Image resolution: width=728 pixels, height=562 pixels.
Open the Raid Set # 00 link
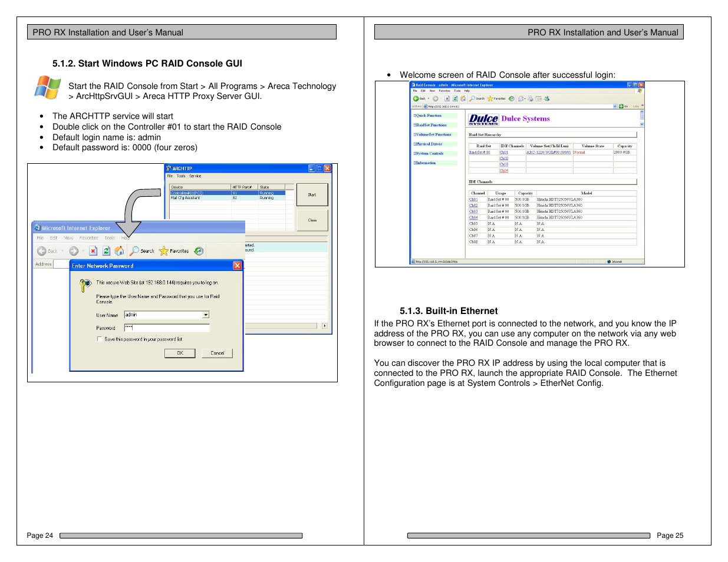click(x=480, y=152)
